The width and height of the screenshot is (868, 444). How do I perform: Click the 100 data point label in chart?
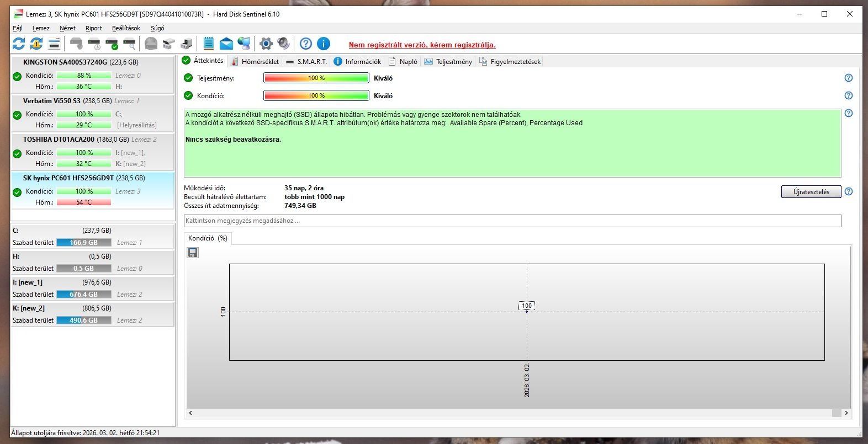pos(527,306)
